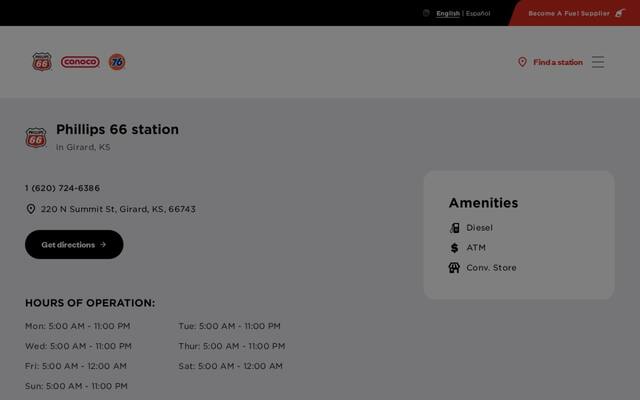Click the Conv. Store shop icon

(x=454, y=268)
